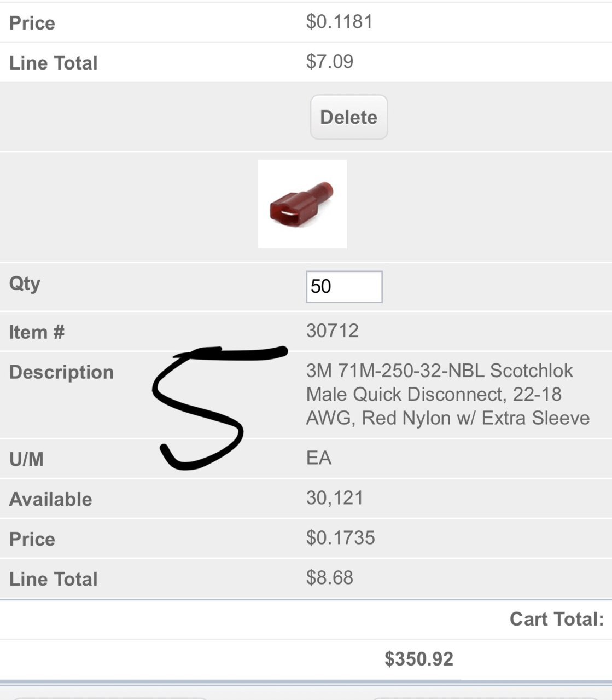Click the EA unit of measure value

(319, 458)
